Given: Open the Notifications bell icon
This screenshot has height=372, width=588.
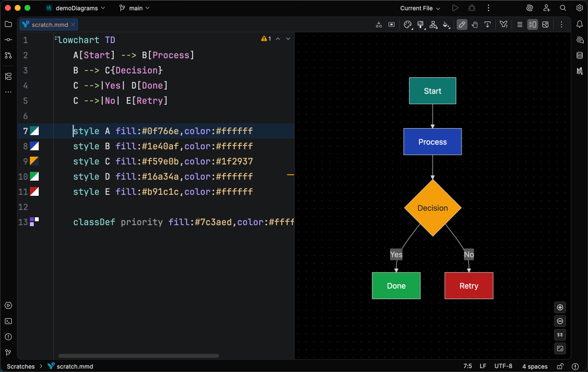Looking at the screenshot, I should (x=580, y=24).
